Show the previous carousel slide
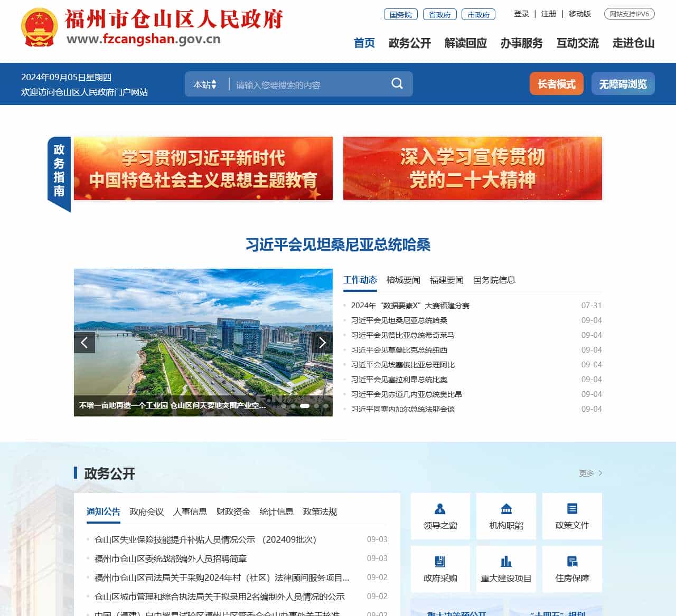Viewport: 676px width, 616px height. 84,343
